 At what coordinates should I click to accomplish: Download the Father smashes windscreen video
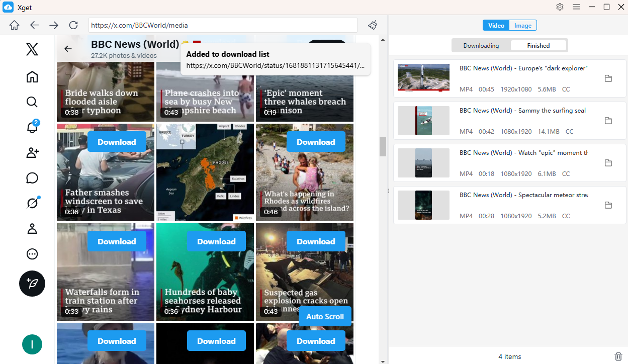point(117,142)
